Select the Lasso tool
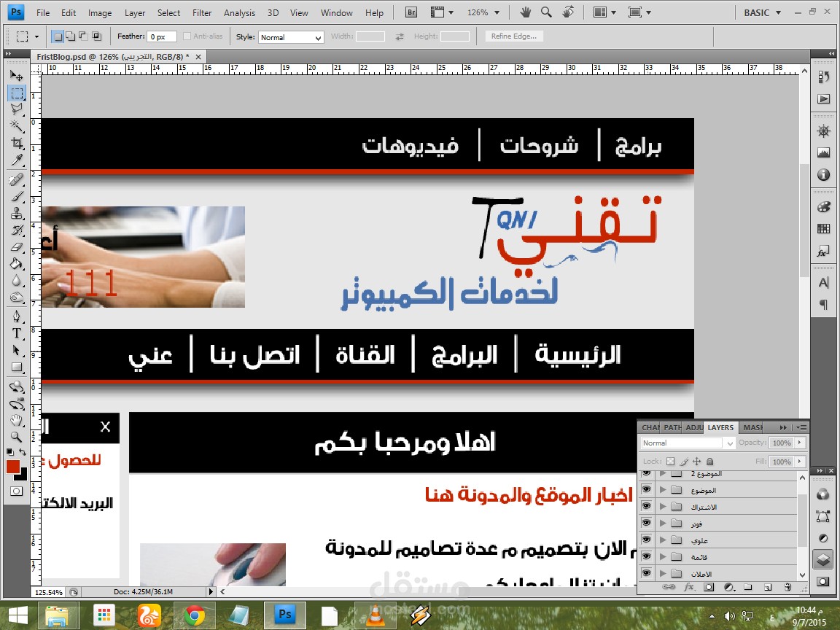This screenshot has width=840, height=630. click(17, 109)
